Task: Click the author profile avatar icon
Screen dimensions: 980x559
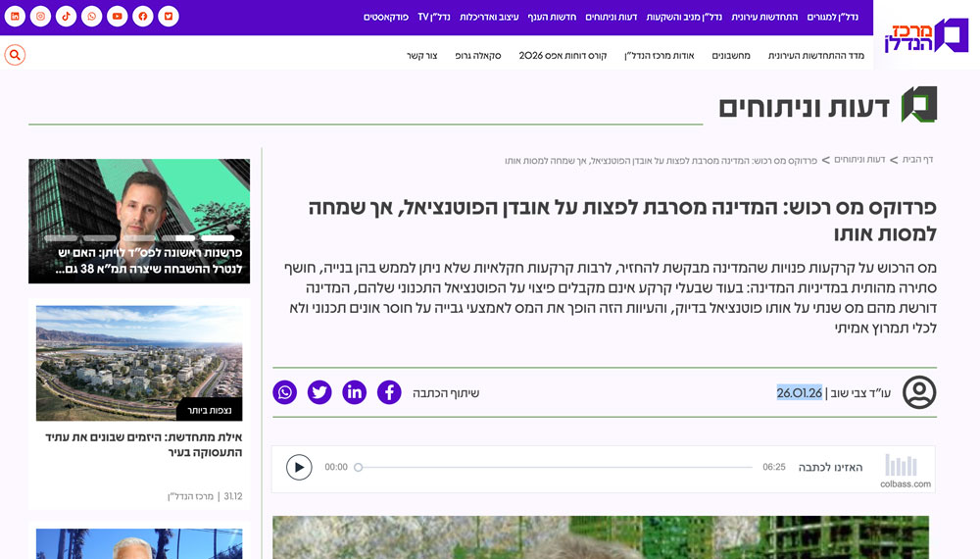Action: tap(918, 392)
